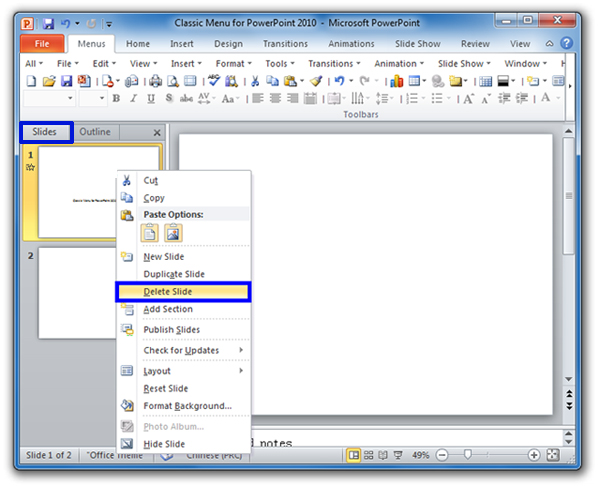Open the font name combo box
600x486 pixels.
point(49,98)
